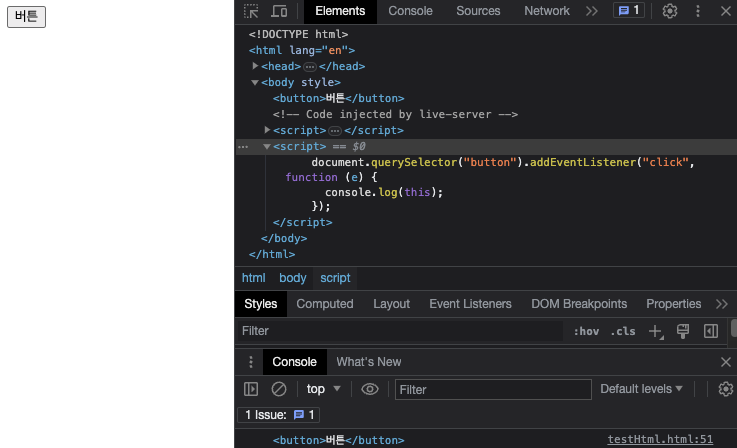Close the console drawer

tap(726, 362)
